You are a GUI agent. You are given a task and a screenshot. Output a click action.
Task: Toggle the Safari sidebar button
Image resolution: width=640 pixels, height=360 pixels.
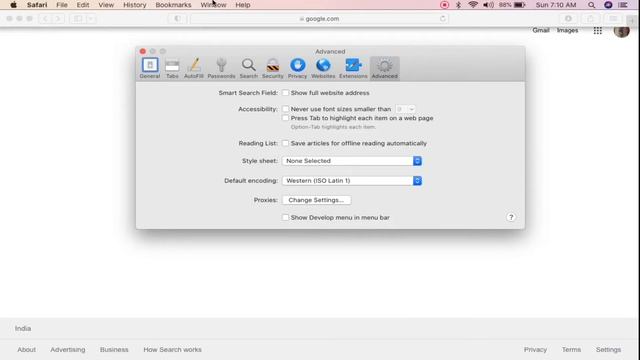pyautogui.click(x=78, y=18)
